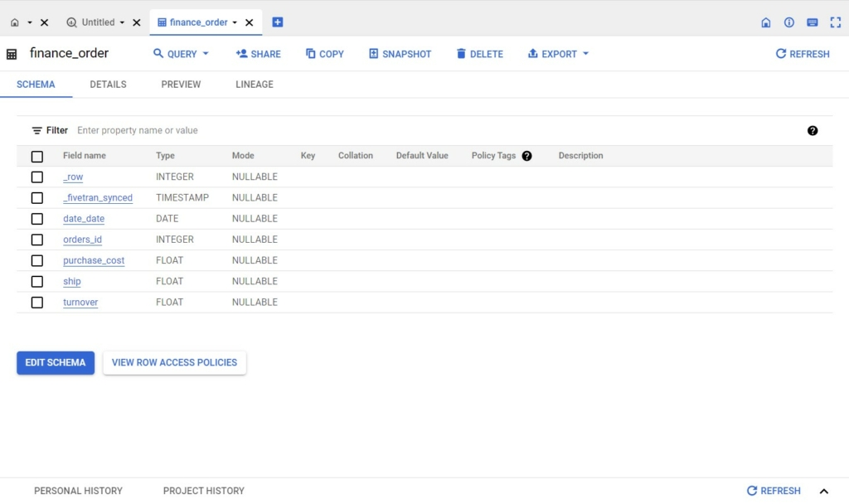Open the home tab dropdown arrow
Viewport: 849px width, 504px height.
pos(30,22)
